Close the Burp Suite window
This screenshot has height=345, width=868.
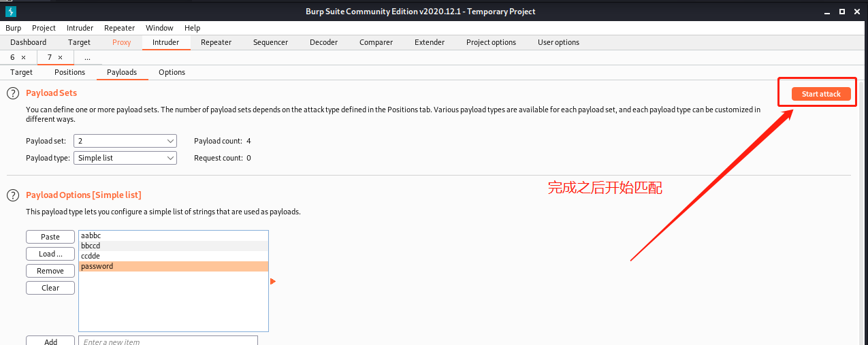pyautogui.click(x=856, y=12)
